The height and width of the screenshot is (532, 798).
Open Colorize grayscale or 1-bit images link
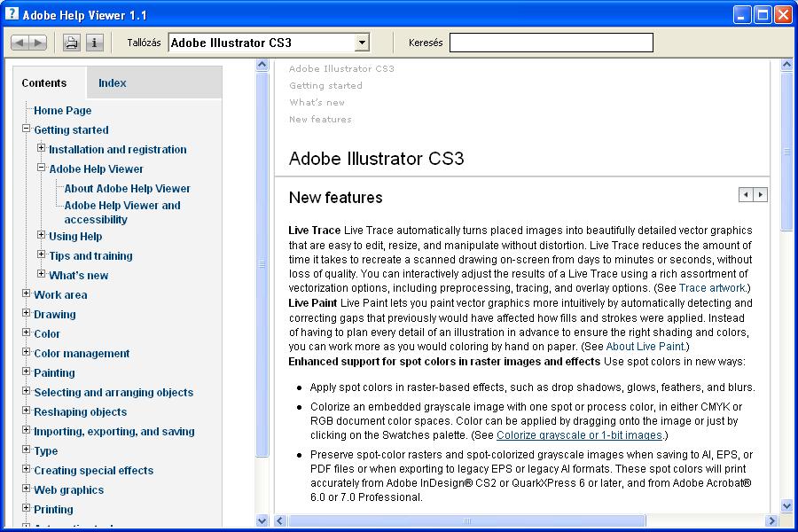pos(579,435)
